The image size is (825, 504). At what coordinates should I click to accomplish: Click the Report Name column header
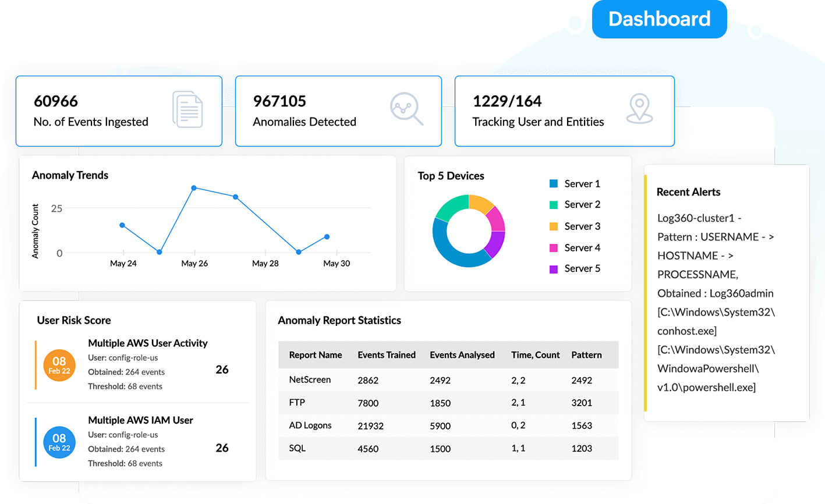(x=315, y=355)
